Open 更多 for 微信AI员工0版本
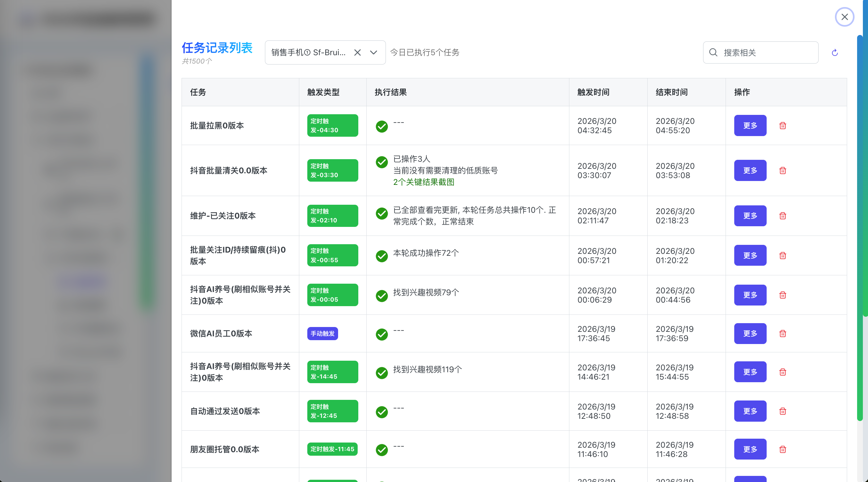Image resolution: width=868 pixels, height=482 pixels. (x=750, y=334)
